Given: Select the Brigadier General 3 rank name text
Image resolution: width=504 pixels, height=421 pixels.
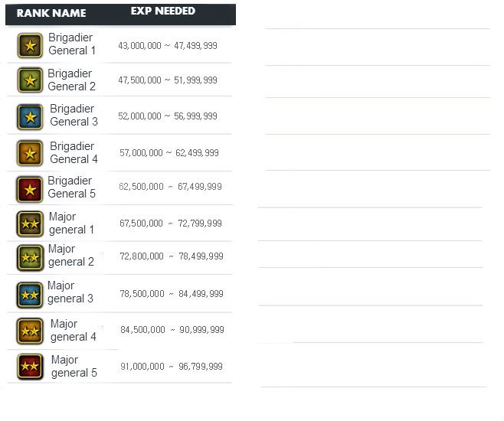Looking at the screenshot, I should click(74, 115).
